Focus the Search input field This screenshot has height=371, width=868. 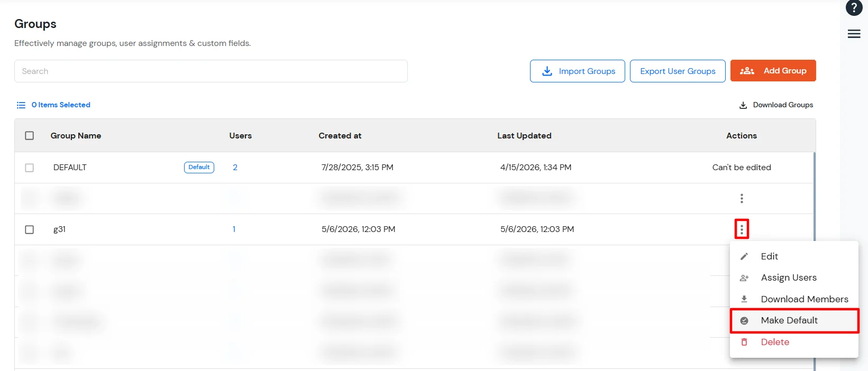click(x=211, y=71)
